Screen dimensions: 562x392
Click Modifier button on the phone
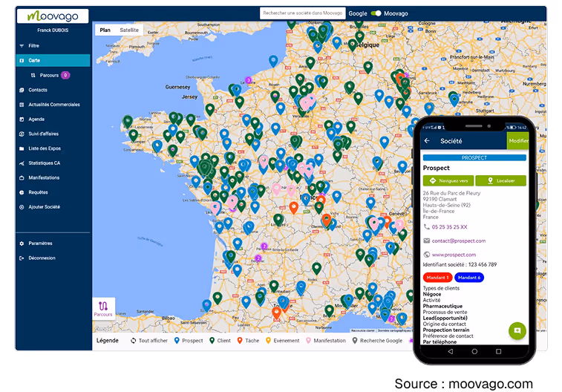pos(518,141)
